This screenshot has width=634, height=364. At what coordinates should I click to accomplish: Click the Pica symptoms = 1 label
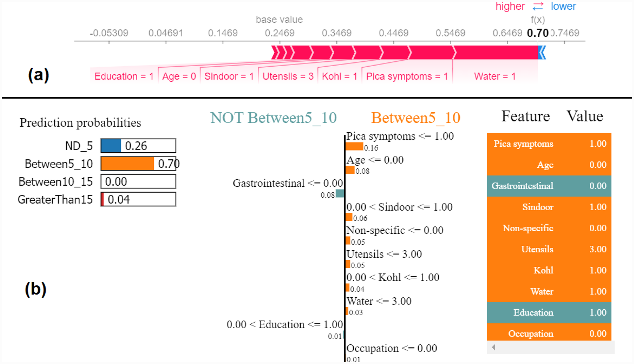(407, 76)
